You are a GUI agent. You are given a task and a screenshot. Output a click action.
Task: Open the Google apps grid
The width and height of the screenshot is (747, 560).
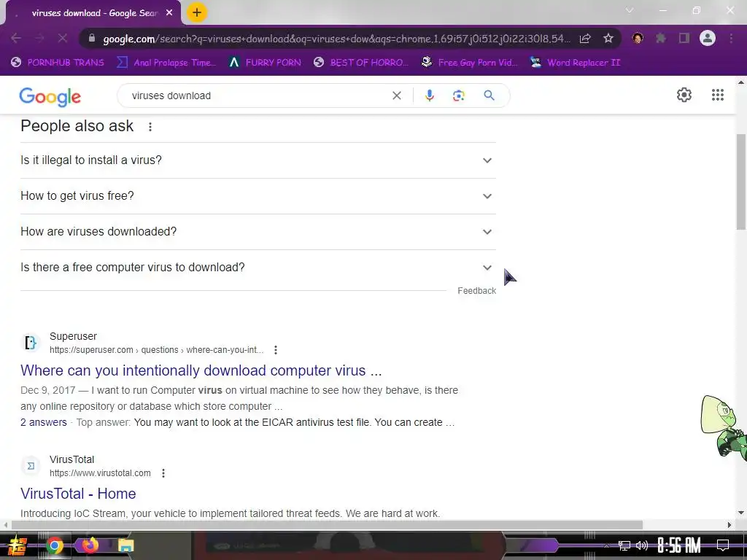click(x=718, y=95)
